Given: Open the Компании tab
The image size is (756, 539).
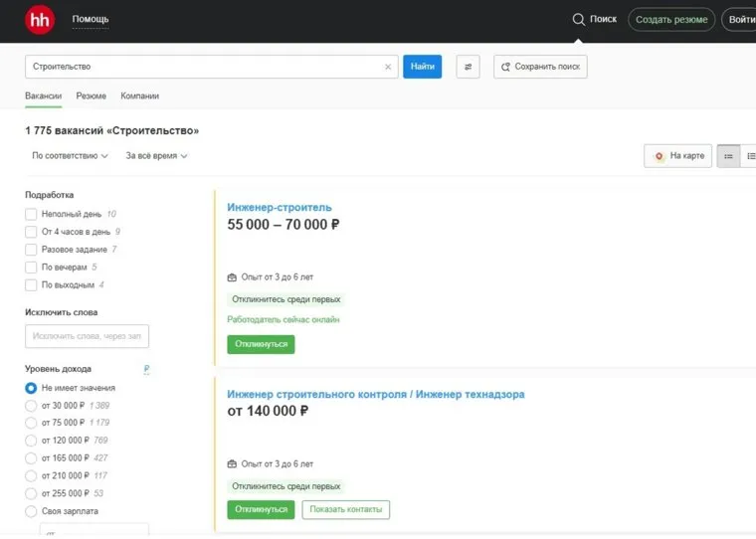Looking at the screenshot, I should click(x=139, y=96).
